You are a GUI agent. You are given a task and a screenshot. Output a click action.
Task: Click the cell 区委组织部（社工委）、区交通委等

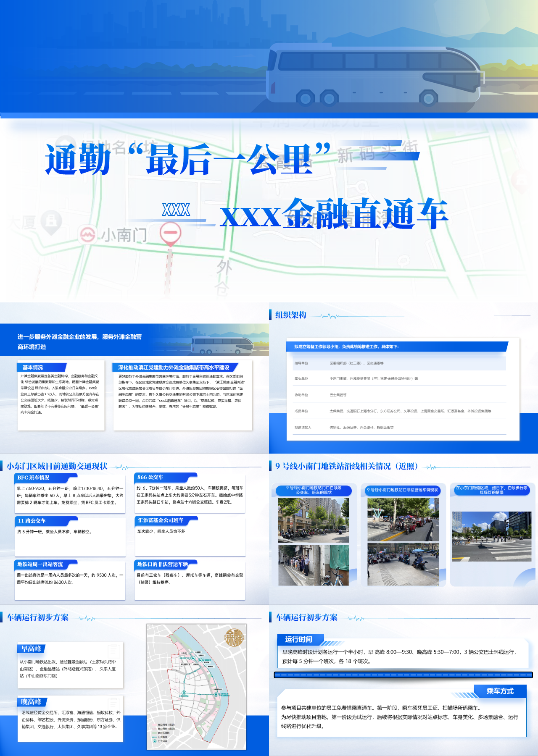tap(356, 363)
